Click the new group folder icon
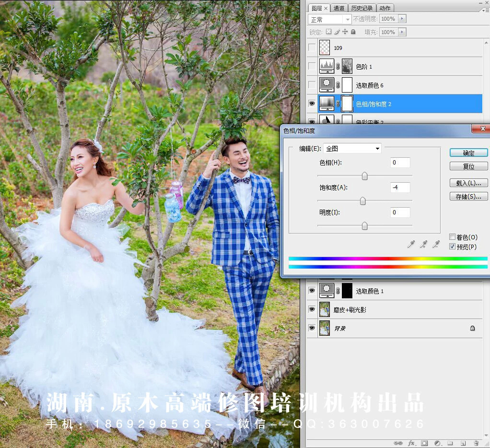This screenshot has height=448, width=490. [x=450, y=443]
